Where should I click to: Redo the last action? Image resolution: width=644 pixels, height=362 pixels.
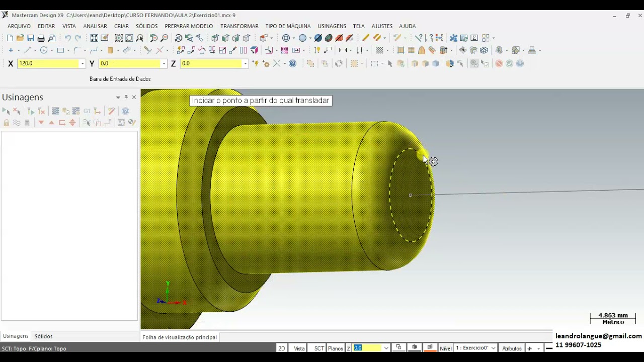(78, 38)
